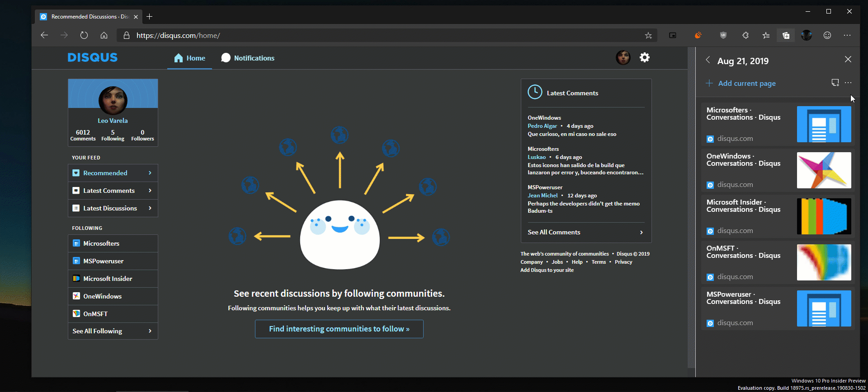Viewport: 868px width, 392px height.
Task: Open the Privacy footer link
Action: point(623,262)
